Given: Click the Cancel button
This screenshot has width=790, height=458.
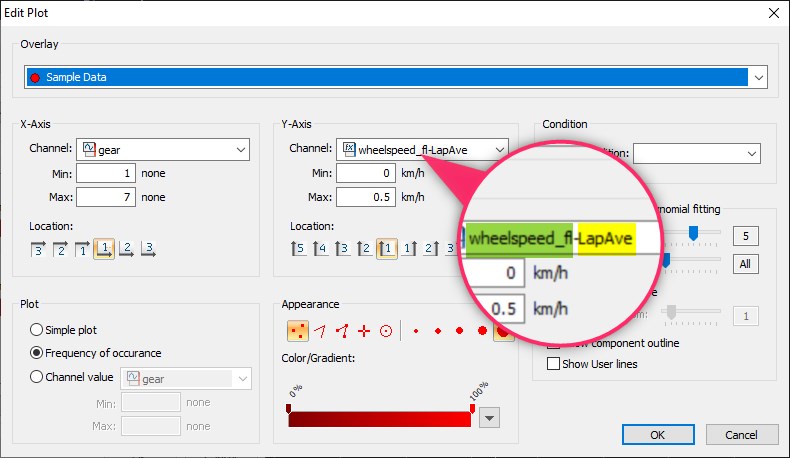Looking at the screenshot, I should pyautogui.click(x=741, y=435).
